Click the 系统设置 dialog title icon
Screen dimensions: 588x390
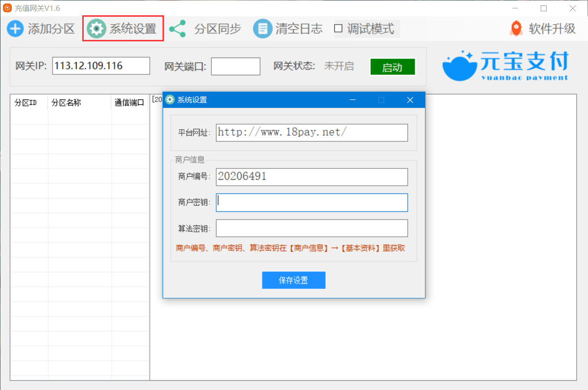(170, 100)
